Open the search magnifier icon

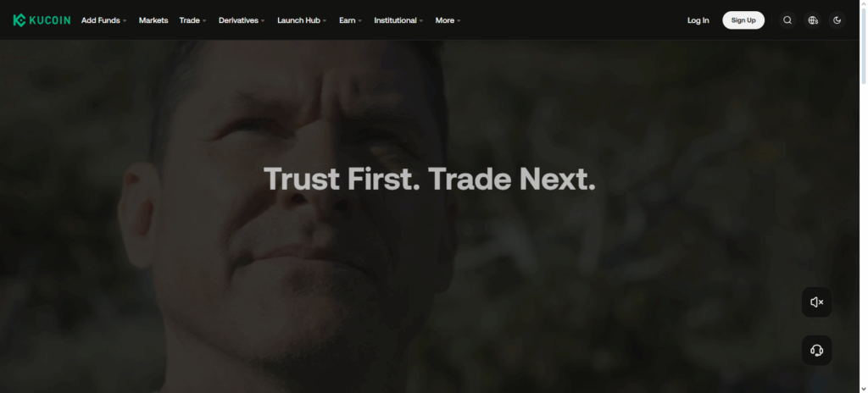(787, 20)
